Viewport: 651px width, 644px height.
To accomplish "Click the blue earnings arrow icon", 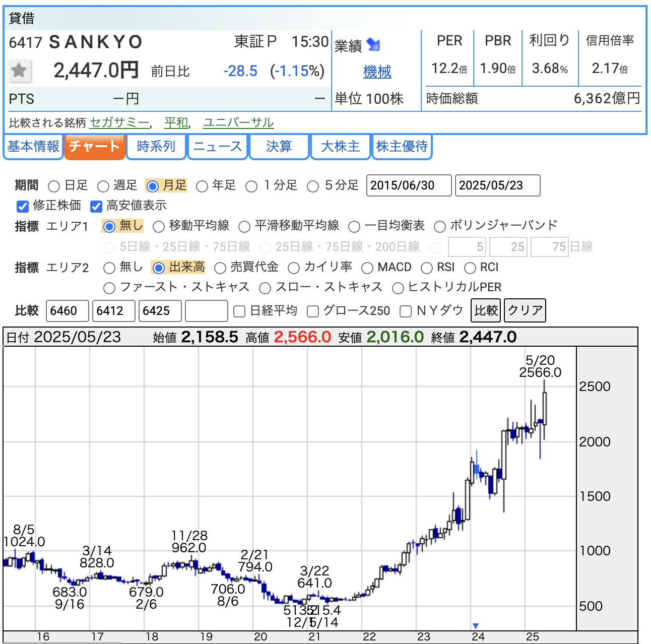I will pos(373,45).
